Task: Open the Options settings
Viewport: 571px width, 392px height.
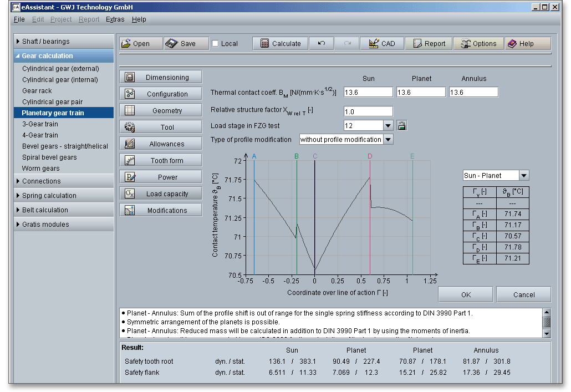Action: (x=477, y=44)
